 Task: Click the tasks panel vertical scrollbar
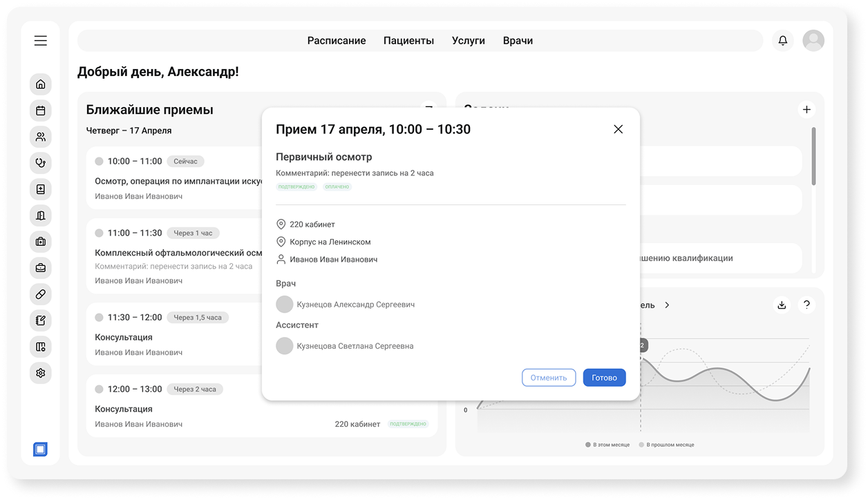(813, 156)
